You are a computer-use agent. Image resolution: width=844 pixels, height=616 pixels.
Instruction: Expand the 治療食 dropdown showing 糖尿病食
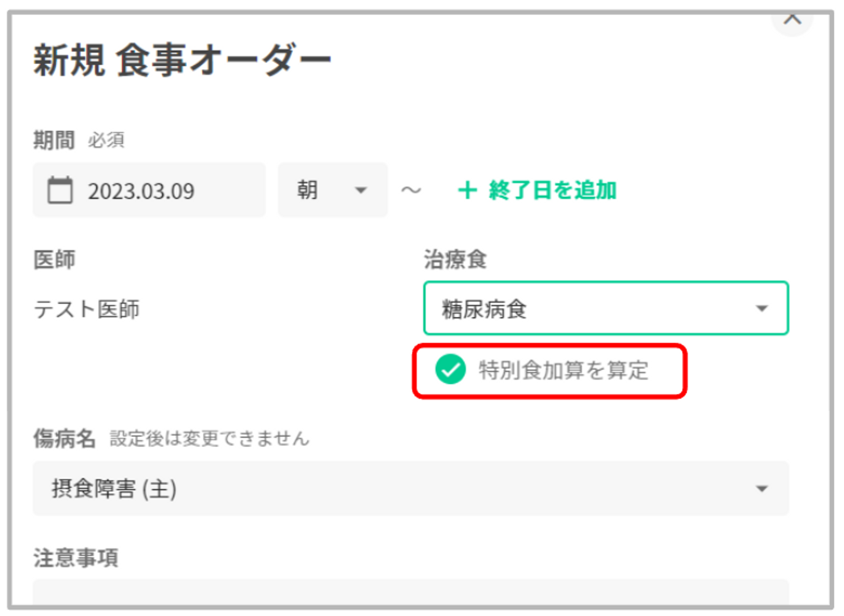pyautogui.click(x=606, y=308)
